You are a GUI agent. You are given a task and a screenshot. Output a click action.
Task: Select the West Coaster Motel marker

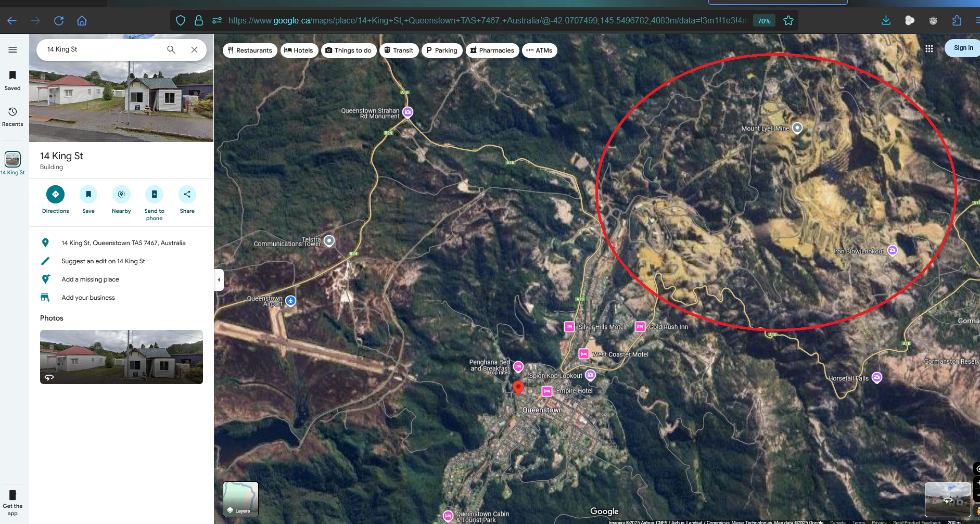coord(584,354)
